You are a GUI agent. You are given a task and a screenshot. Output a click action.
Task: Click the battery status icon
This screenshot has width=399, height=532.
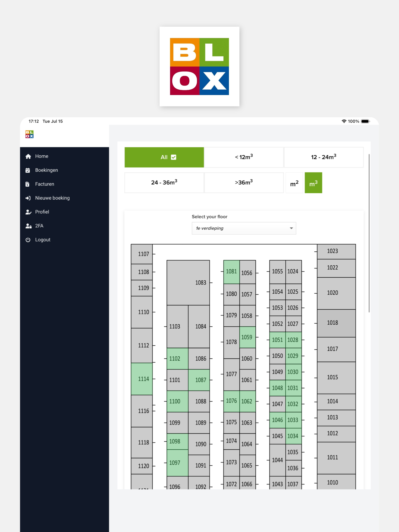(x=365, y=122)
